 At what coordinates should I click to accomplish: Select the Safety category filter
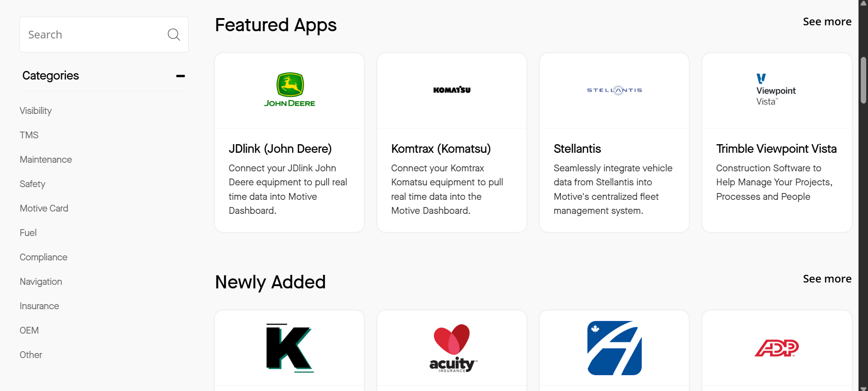[32, 184]
